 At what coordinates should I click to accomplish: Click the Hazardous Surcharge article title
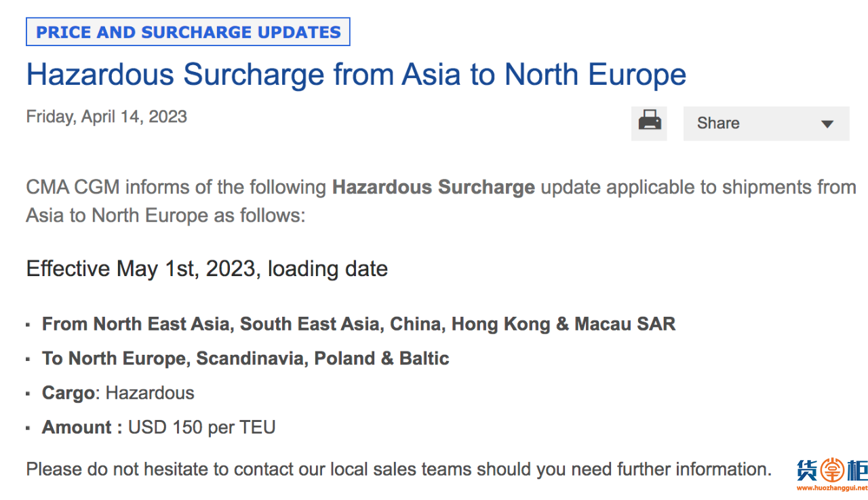tap(356, 75)
